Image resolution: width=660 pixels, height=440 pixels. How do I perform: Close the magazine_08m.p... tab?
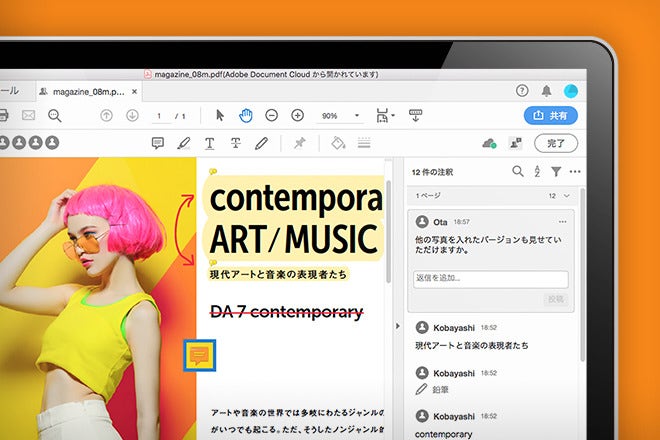tap(134, 91)
